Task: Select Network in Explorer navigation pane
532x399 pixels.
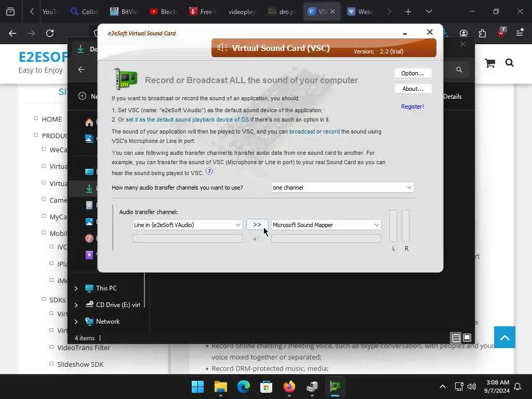Action: 108,321
